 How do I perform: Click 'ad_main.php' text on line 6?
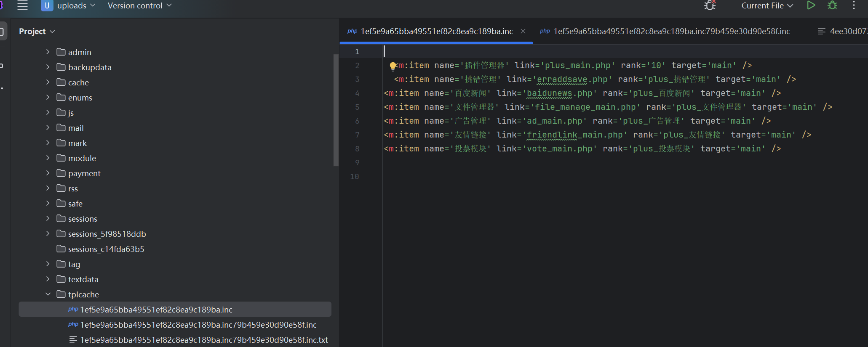(554, 121)
